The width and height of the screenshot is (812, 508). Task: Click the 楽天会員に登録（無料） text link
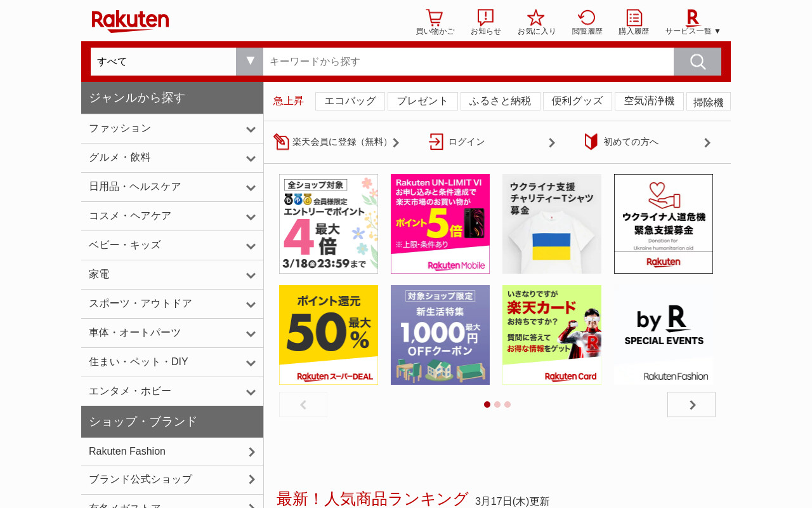(x=342, y=142)
